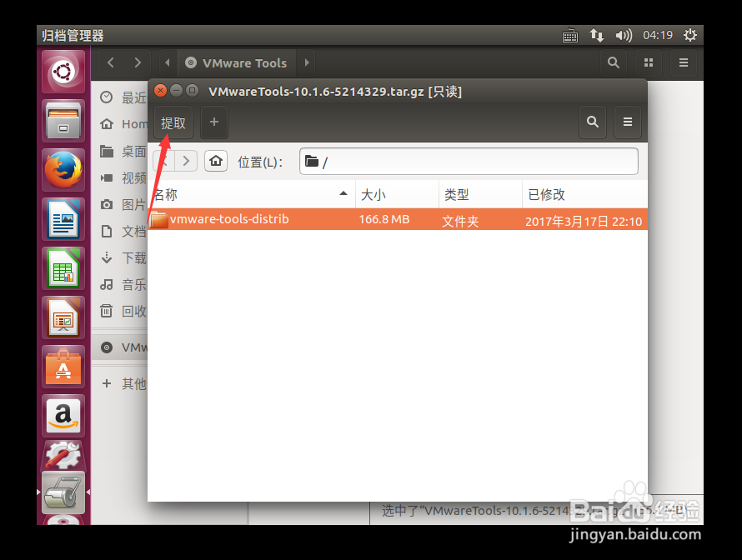Screen dimensions: 742x560
Task: Open 桌面 desktop in Files sidebar
Action: click(x=120, y=152)
